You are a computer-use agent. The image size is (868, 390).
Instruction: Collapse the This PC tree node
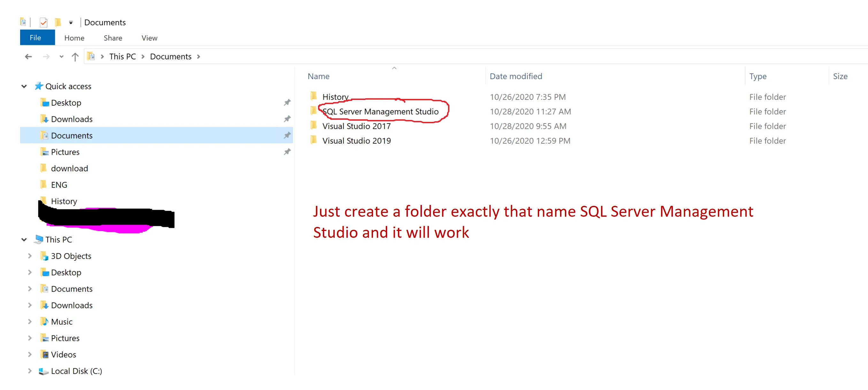[24, 239]
